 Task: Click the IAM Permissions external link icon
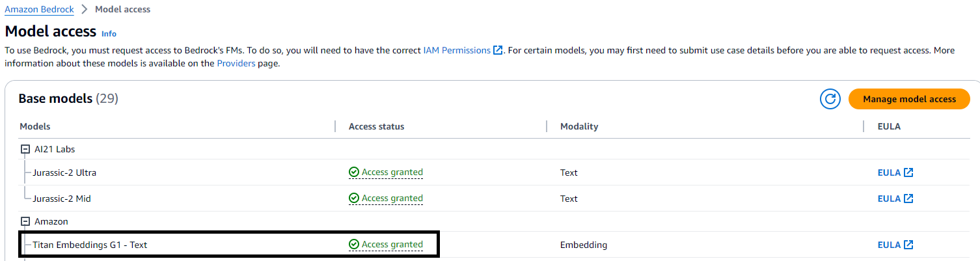[x=498, y=50]
